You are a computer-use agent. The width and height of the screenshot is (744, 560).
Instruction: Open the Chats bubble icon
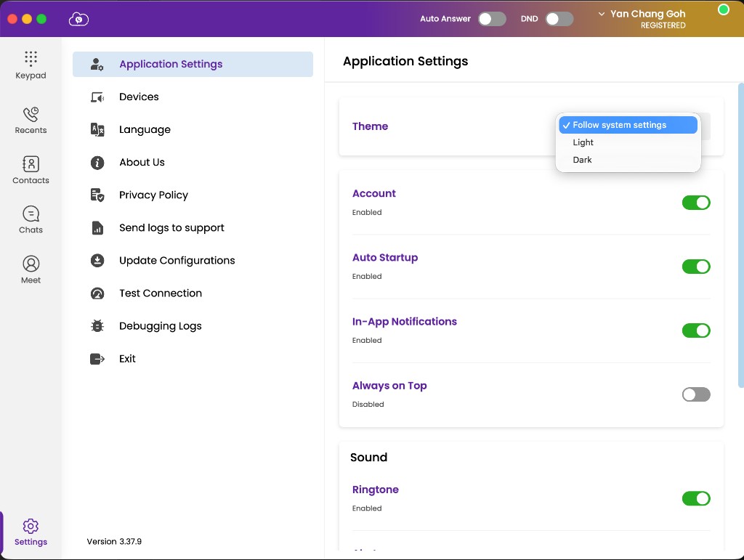tap(31, 214)
